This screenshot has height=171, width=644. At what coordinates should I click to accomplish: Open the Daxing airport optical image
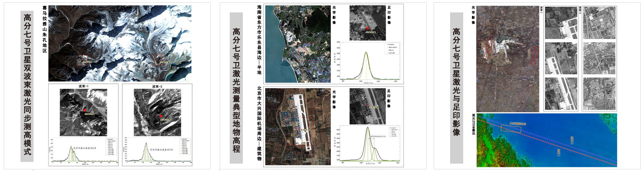point(298,126)
